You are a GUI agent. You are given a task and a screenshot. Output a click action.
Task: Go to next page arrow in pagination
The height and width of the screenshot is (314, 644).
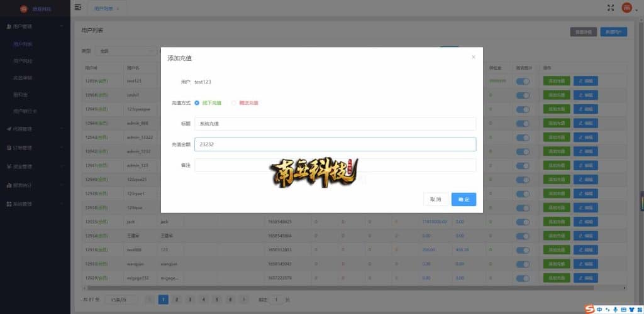[244, 300]
